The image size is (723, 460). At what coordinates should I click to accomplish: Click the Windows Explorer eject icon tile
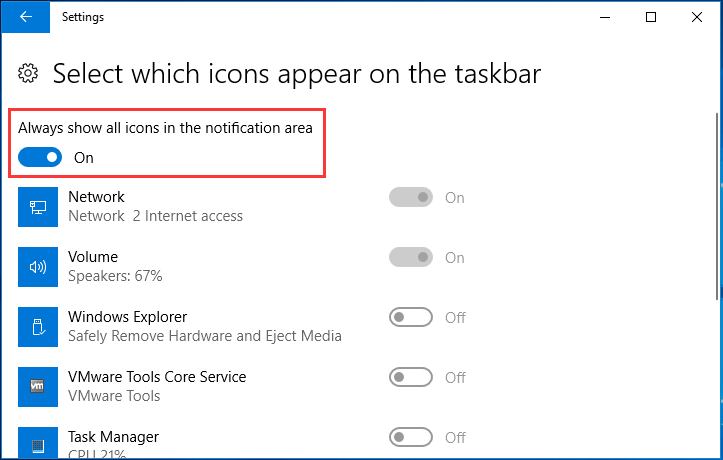38,327
